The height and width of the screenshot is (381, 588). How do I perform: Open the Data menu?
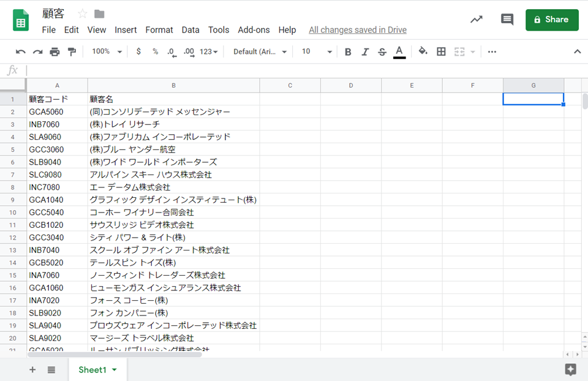coord(190,30)
